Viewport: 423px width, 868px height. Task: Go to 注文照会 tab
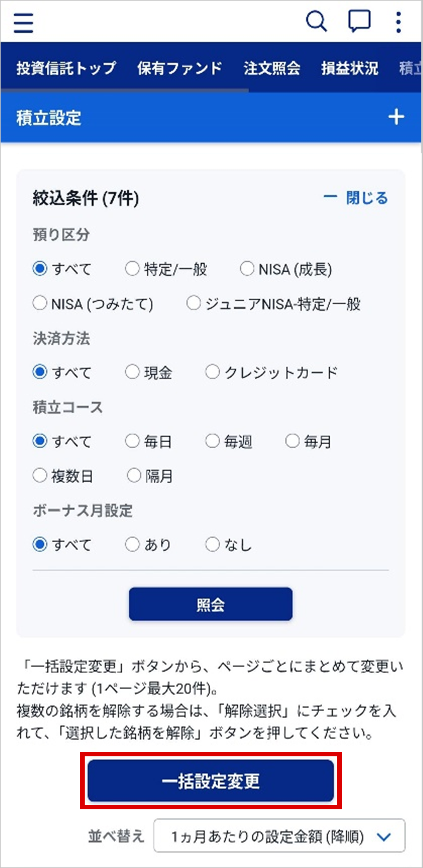[x=272, y=68]
